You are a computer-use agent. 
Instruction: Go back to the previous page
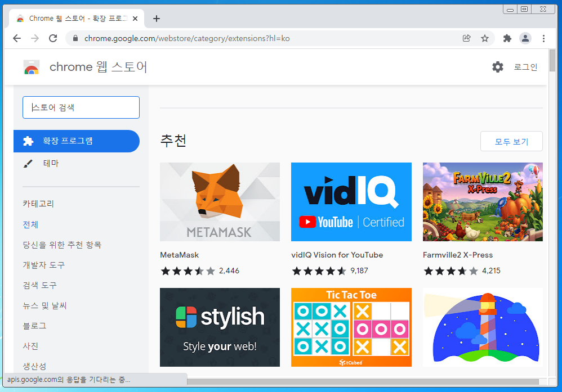(17, 38)
